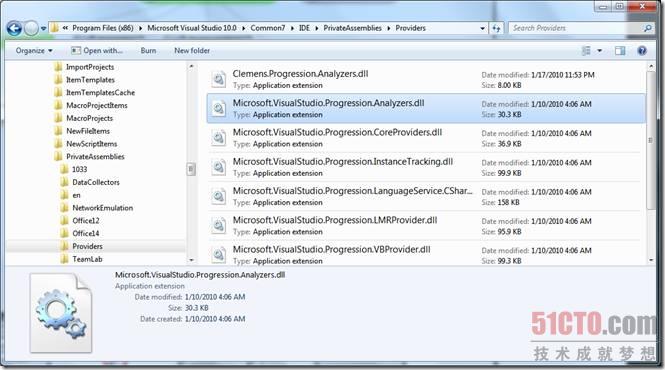Click Burn in the toolbar

pyautogui.click(x=148, y=50)
